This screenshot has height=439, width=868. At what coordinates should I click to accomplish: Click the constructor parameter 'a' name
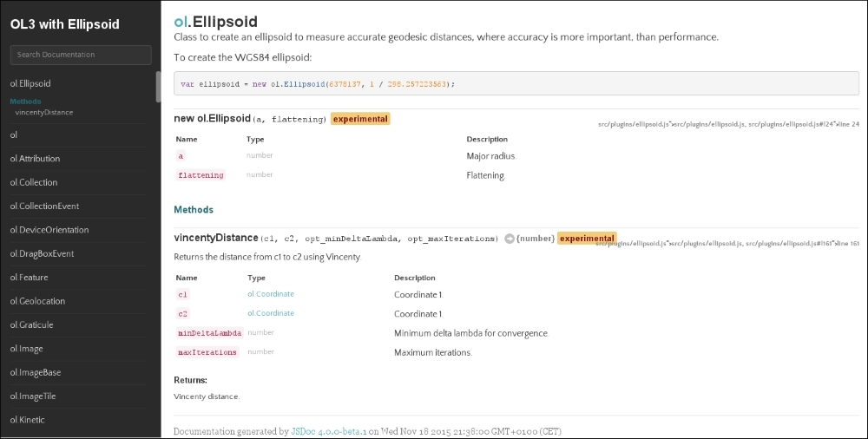[x=181, y=157]
